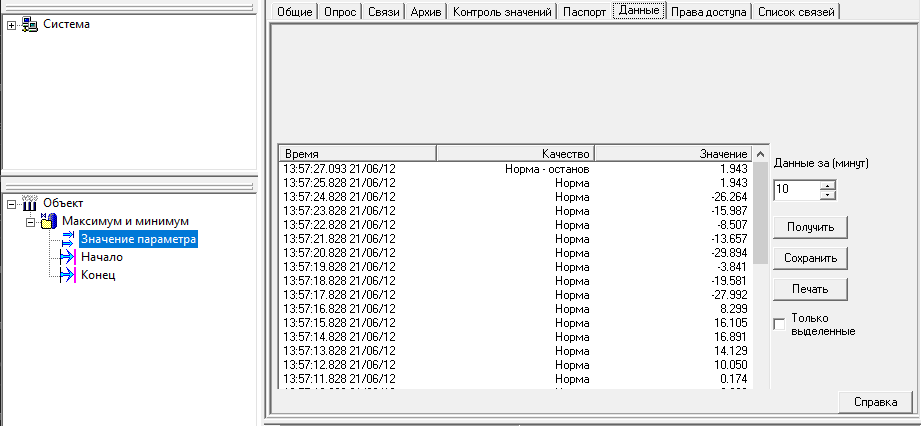Select row with value -19.581

[x=516, y=281]
